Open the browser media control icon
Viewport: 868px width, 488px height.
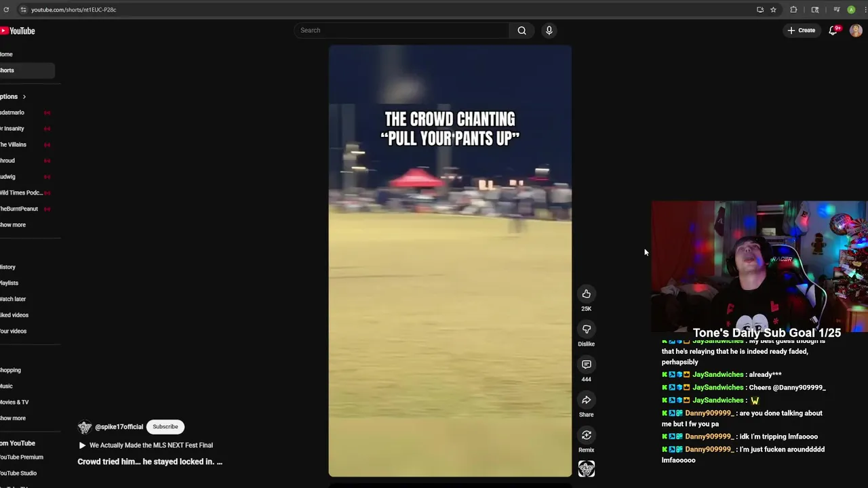(837, 9)
